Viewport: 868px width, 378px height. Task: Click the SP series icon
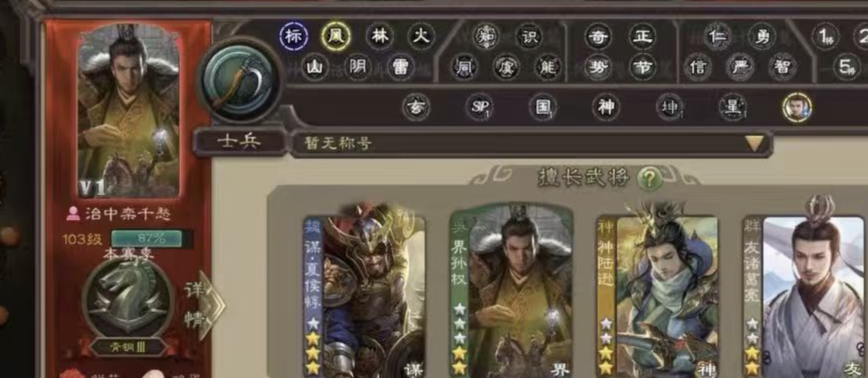click(x=480, y=107)
